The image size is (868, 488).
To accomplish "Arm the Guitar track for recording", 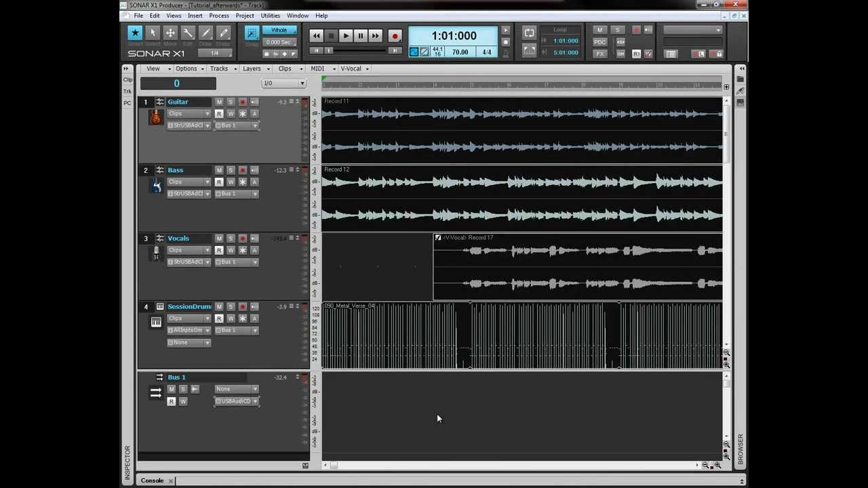I will point(242,102).
